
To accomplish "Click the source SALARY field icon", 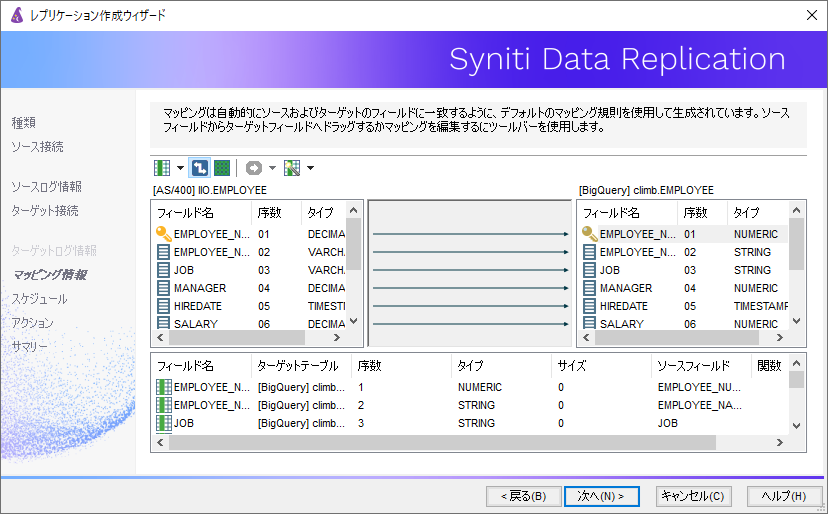I will tap(164, 323).
